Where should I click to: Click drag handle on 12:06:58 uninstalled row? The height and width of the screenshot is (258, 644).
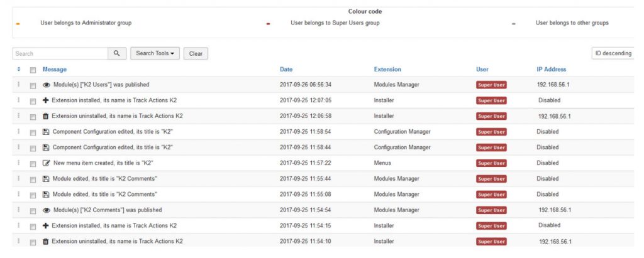[18, 116]
